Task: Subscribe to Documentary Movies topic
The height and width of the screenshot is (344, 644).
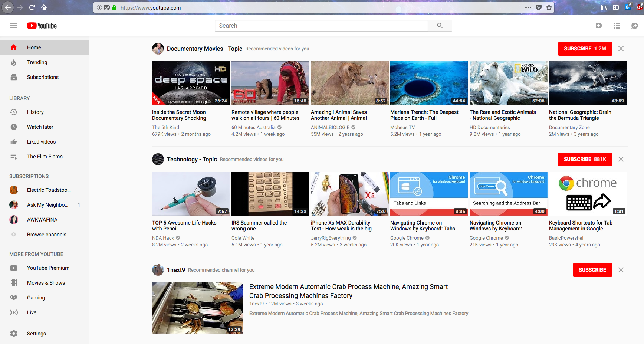Action: click(585, 49)
